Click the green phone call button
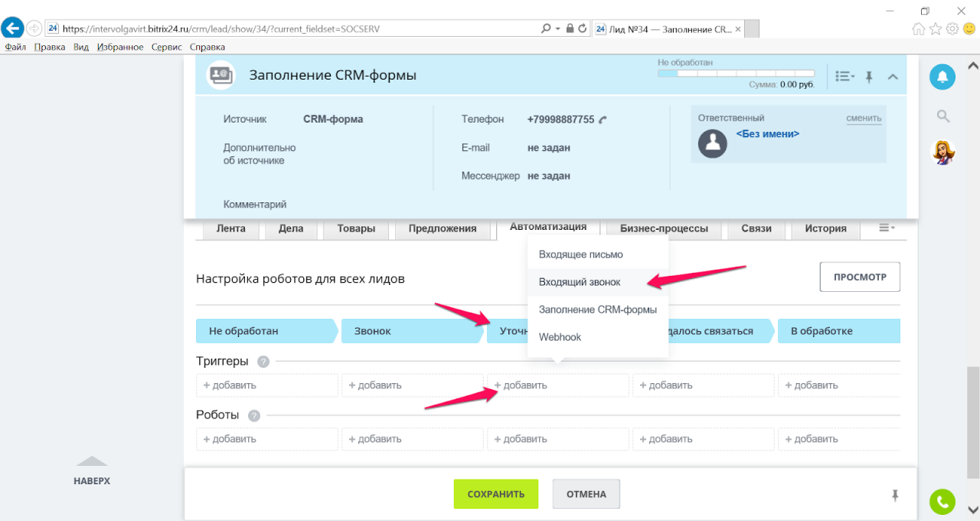Viewport: 980px width, 521px height. [942, 502]
